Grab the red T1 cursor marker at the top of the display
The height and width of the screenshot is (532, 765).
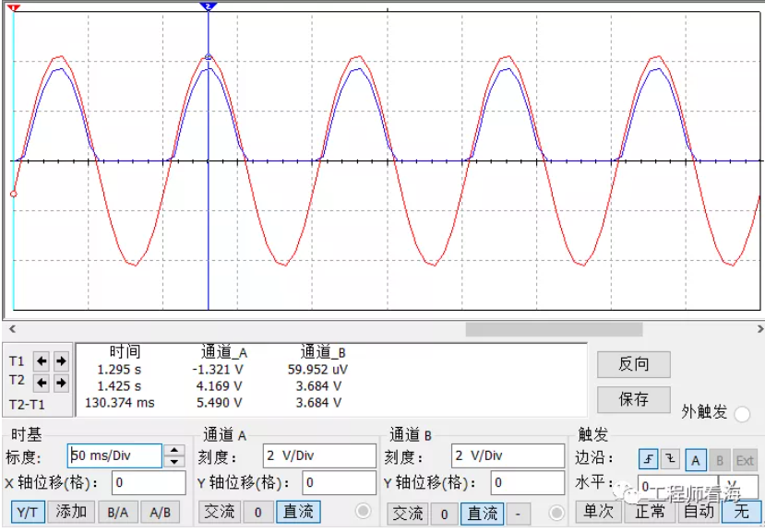tap(14, 7)
